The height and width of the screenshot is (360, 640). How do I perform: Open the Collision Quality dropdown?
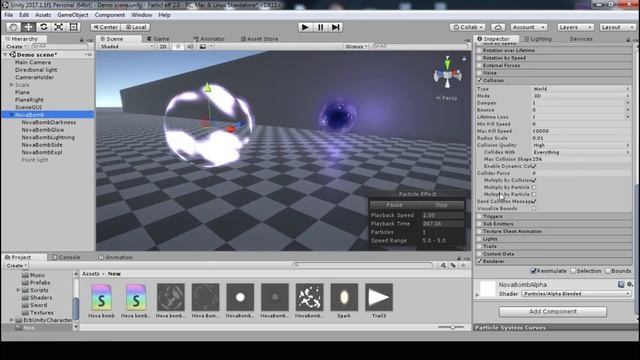tap(581, 145)
